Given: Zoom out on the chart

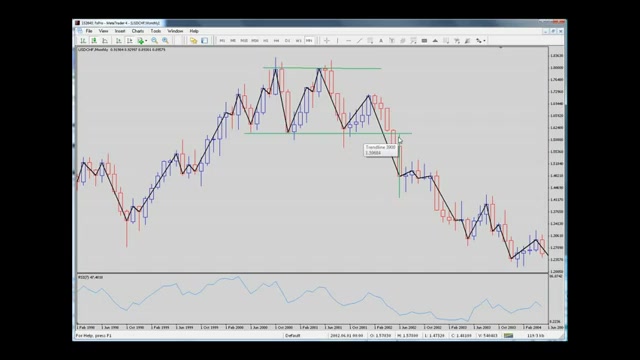Looking at the screenshot, I should (x=165, y=40).
